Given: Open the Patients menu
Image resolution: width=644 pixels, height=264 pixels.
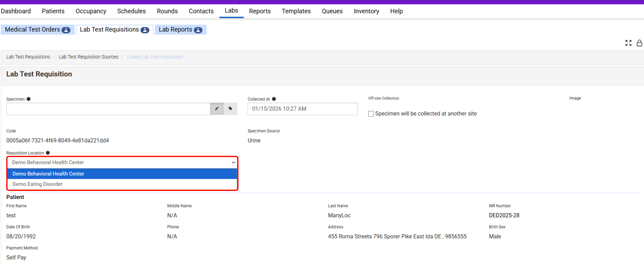Looking at the screenshot, I should [53, 11].
